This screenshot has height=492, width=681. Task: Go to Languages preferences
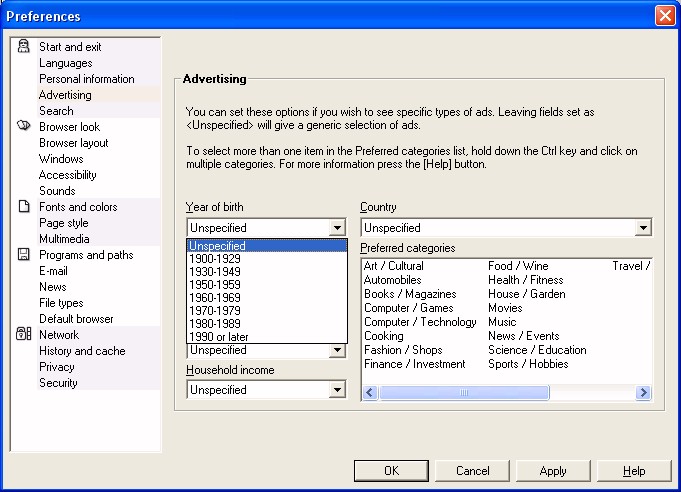click(65, 63)
